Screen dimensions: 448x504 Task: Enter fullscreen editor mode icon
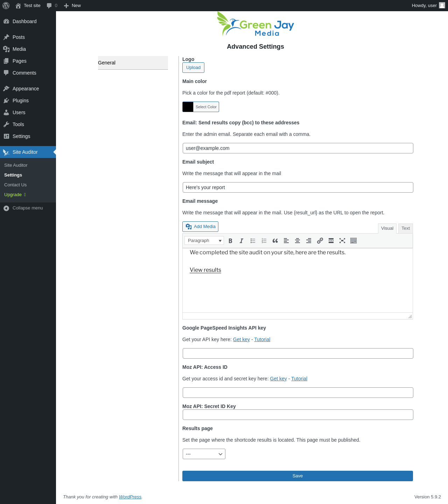click(x=342, y=241)
